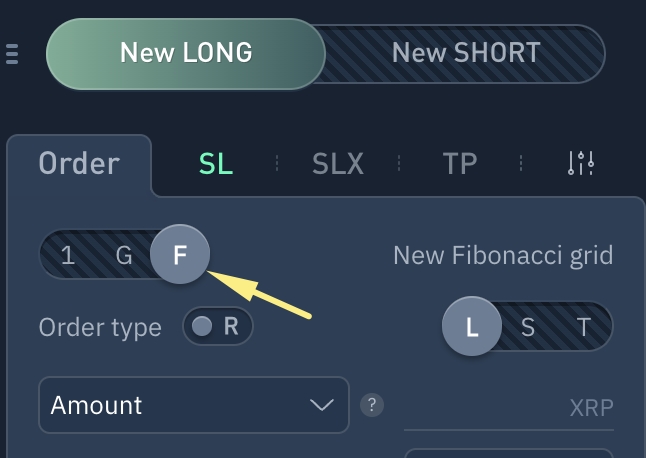Choose the 'S' option in L/S/T selector

click(528, 327)
